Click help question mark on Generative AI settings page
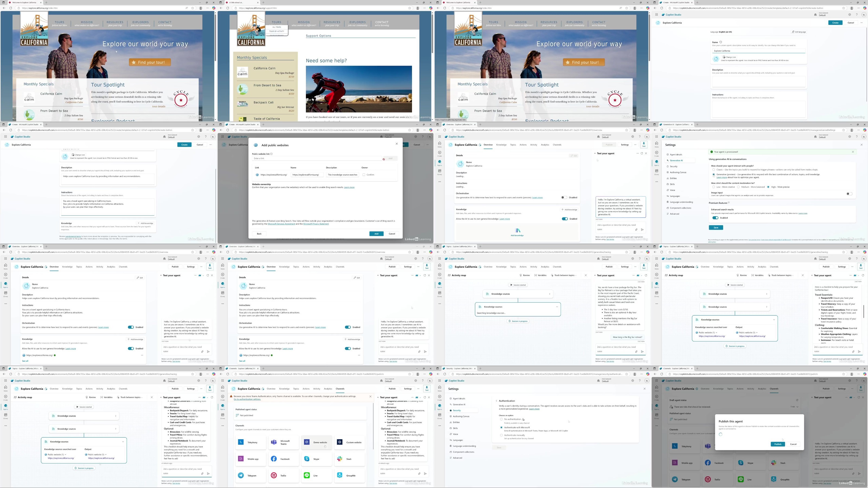This screenshot has height=488, width=868. (857, 137)
